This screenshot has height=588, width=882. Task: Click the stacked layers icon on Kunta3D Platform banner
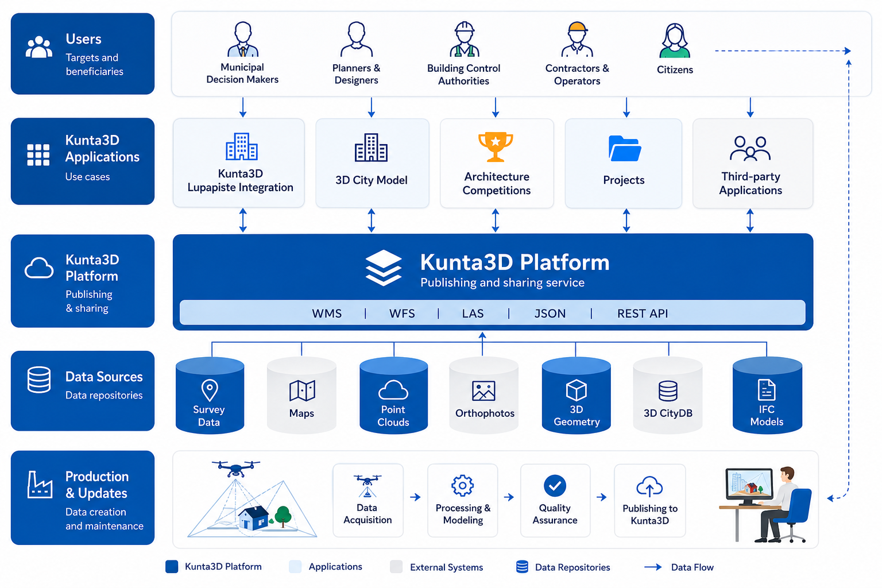pos(384,268)
